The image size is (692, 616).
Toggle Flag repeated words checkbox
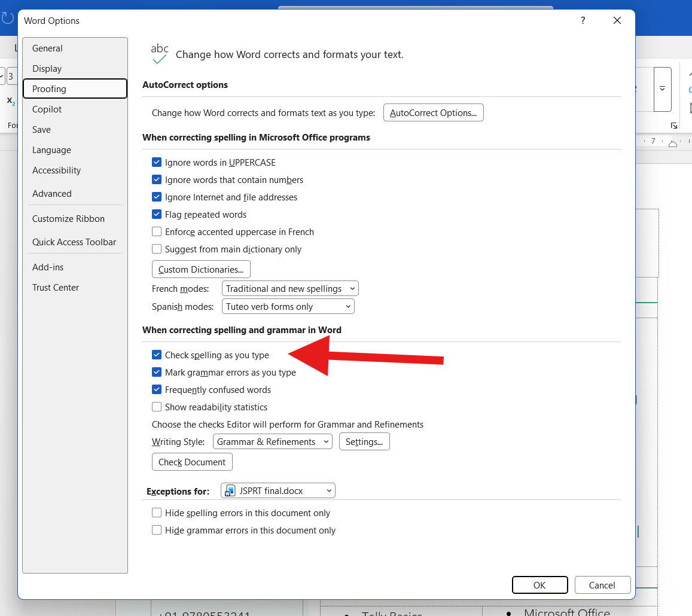click(x=157, y=215)
